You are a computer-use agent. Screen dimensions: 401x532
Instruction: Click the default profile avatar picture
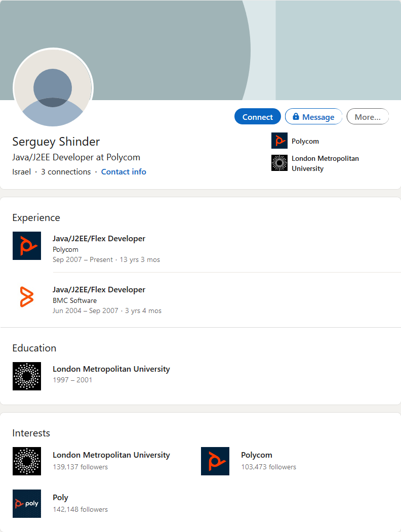[53, 88]
